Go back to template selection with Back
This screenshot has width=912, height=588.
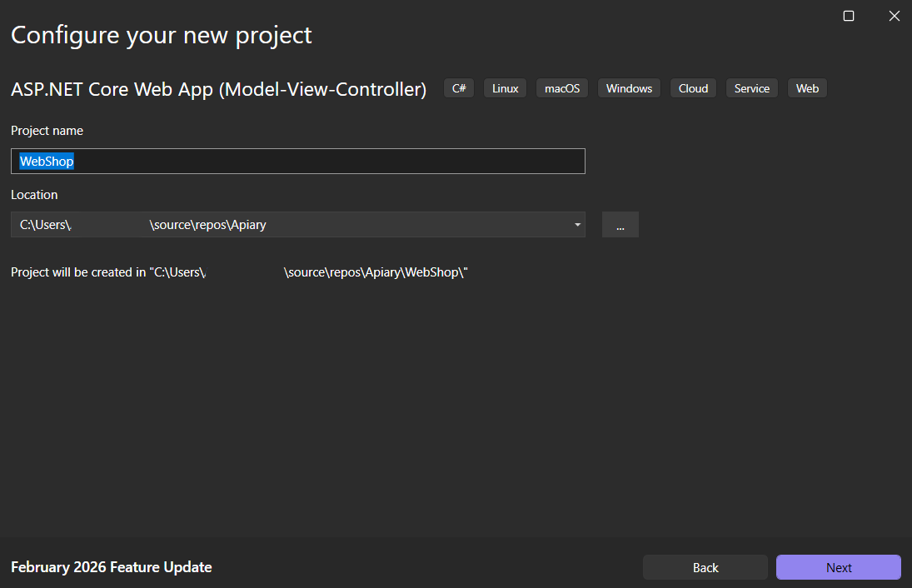tap(705, 567)
